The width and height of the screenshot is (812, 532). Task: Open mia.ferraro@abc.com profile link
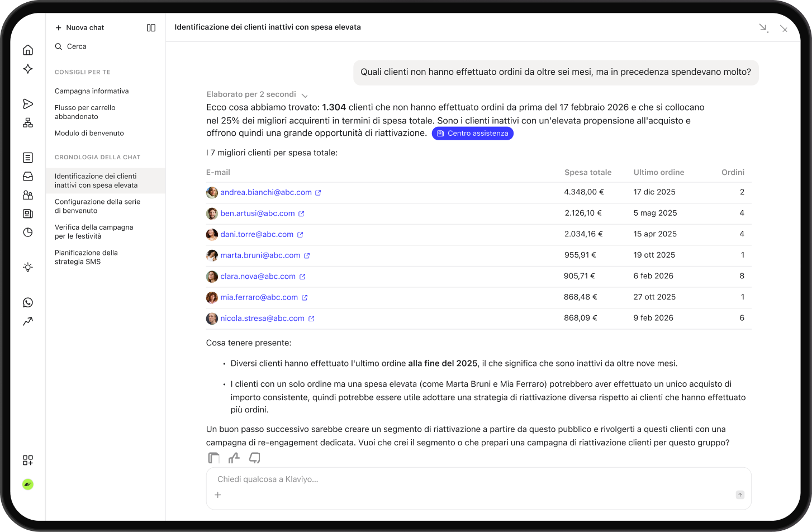(x=264, y=297)
